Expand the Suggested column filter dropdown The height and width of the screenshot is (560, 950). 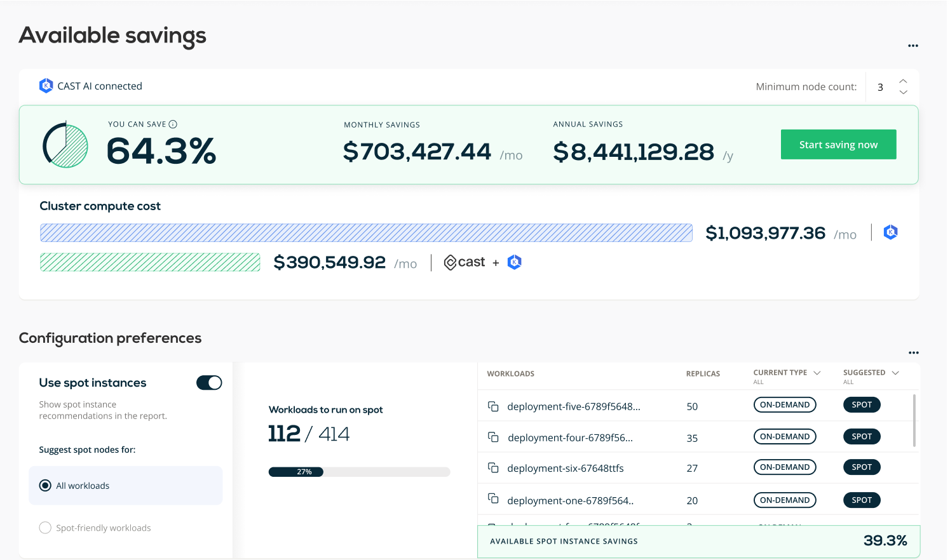895,373
